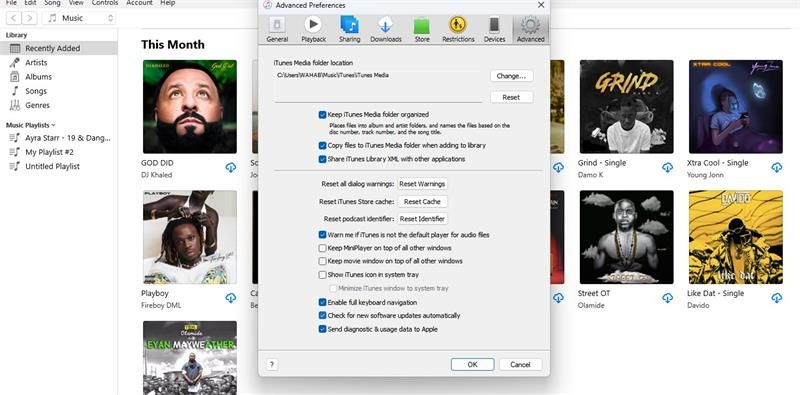Click the forward navigation arrow

(x=29, y=18)
